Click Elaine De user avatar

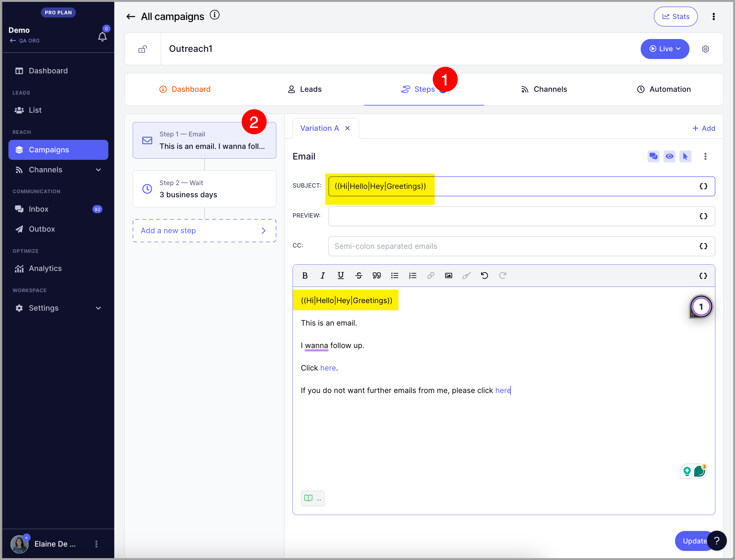click(19, 544)
